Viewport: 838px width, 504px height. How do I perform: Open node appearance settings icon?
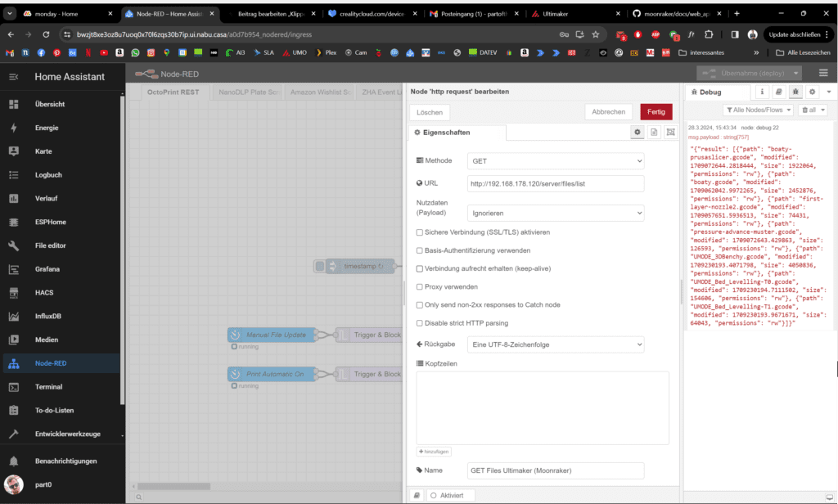coord(671,132)
